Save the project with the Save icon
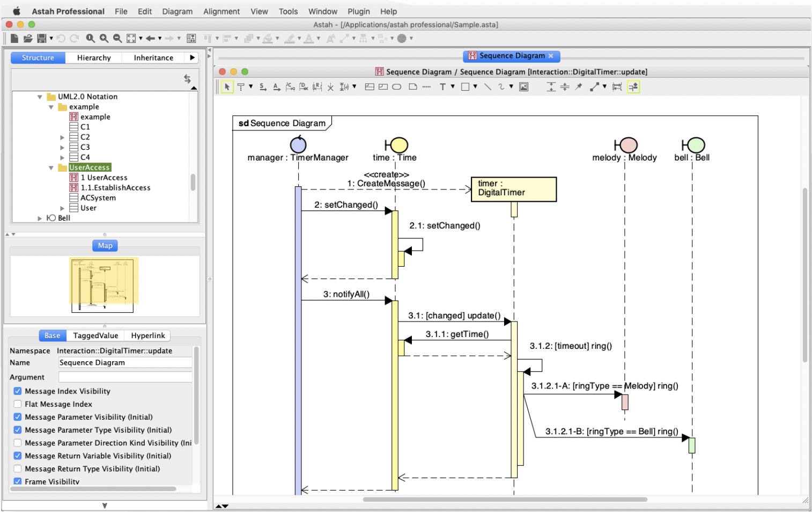 [x=42, y=38]
